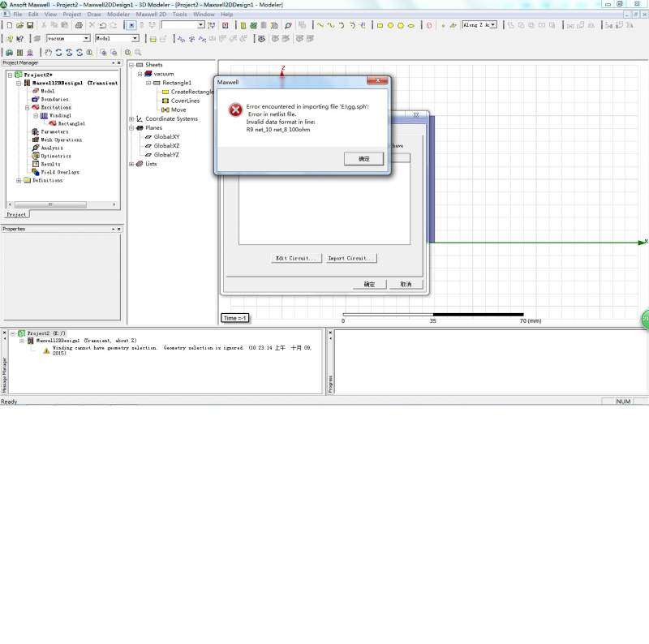Open the Draw menu

tap(94, 15)
